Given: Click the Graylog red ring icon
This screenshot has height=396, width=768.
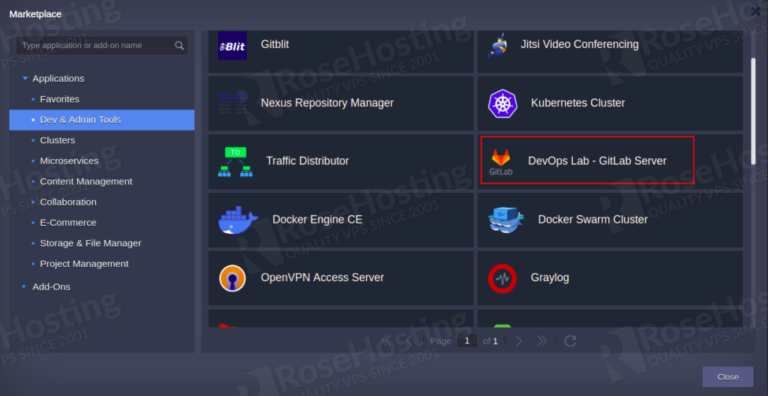Looking at the screenshot, I should (x=502, y=278).
